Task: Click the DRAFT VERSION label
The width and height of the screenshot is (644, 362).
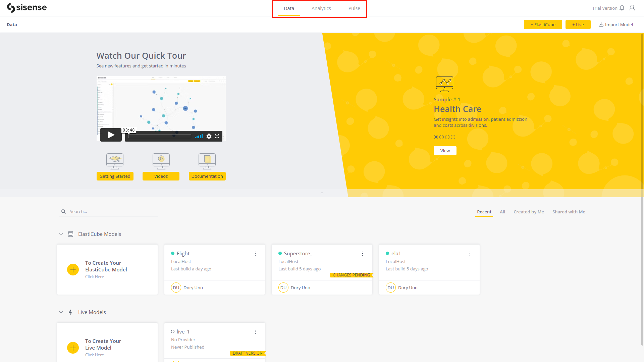Action: click(x=248, y=353)
